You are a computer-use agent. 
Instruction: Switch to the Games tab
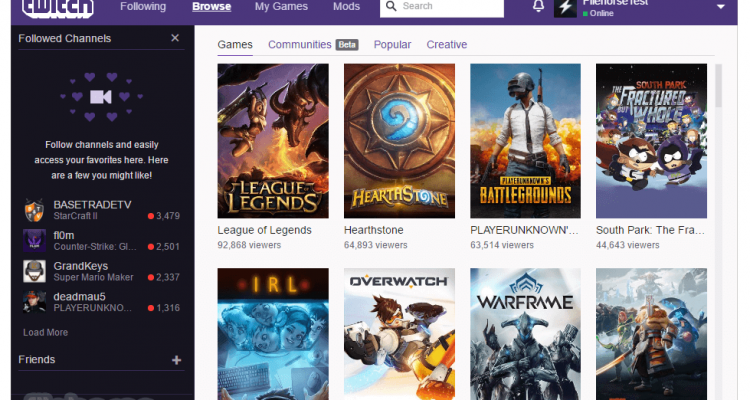coord(235,44)
